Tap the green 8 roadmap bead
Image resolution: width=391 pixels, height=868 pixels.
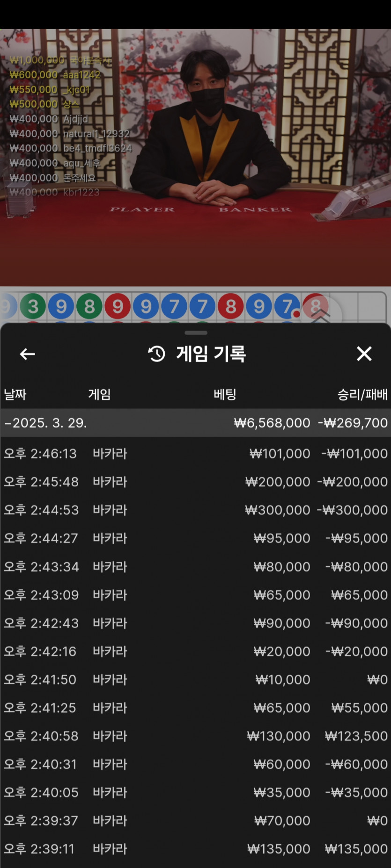point(89,306)
